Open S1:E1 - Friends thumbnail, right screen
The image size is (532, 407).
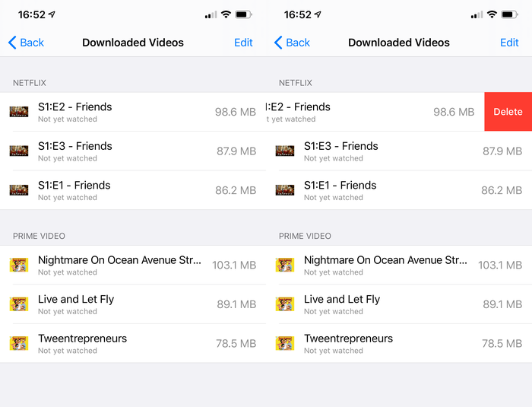pyautogui.click(x=285, y=190)
